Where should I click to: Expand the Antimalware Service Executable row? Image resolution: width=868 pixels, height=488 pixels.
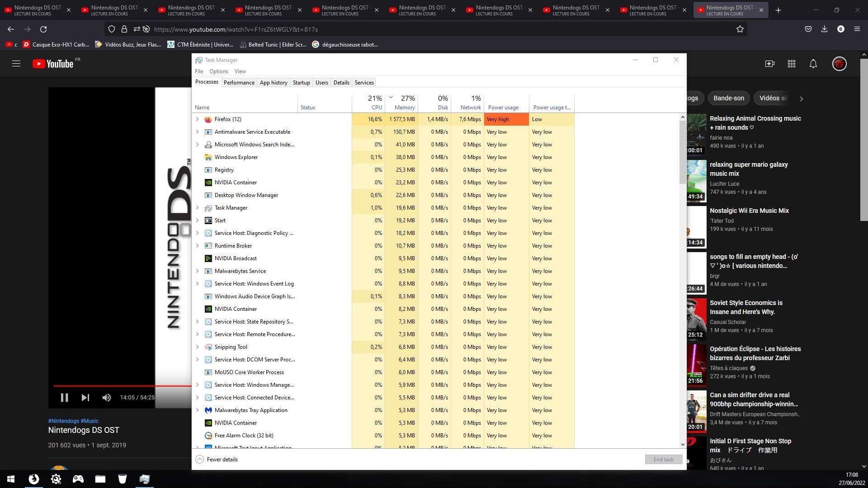click(x=197, y=132)
